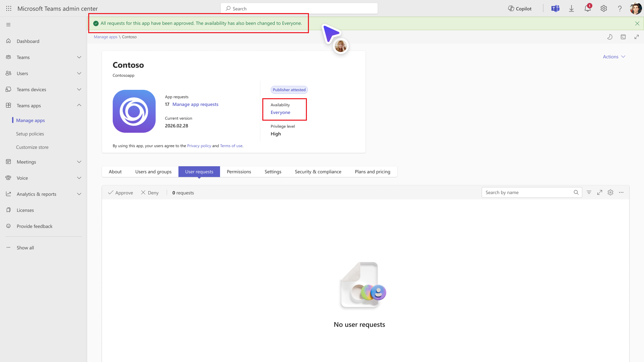Image resolution: width=644 pixels, height=362 pixels.
Task: Expand the Meetings section chevron
Action: [79, 162]
